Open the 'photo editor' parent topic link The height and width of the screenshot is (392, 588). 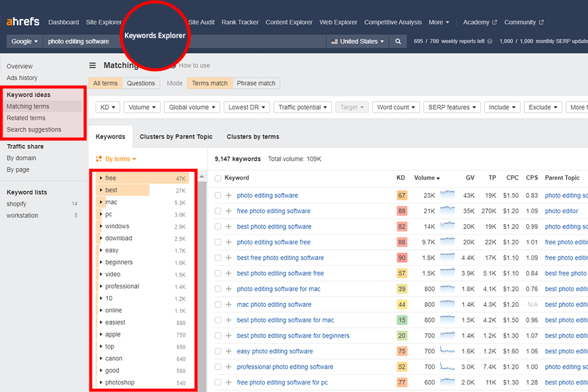coord(562,211)
